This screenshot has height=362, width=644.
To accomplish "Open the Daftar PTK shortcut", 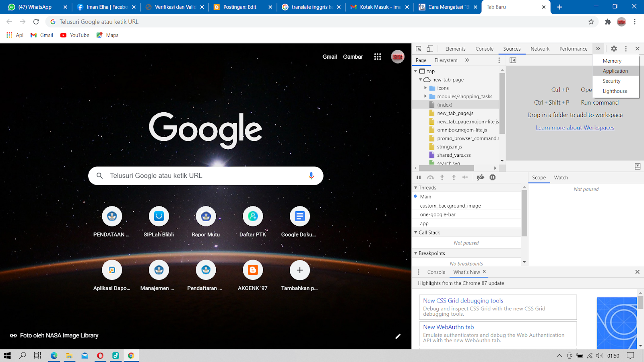I will 253,222.
